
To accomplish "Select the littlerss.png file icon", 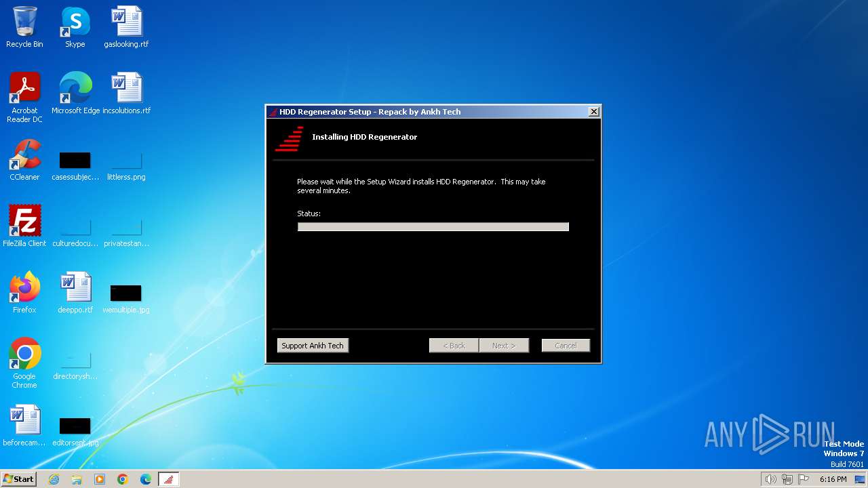I will click(x=126, y=166).
